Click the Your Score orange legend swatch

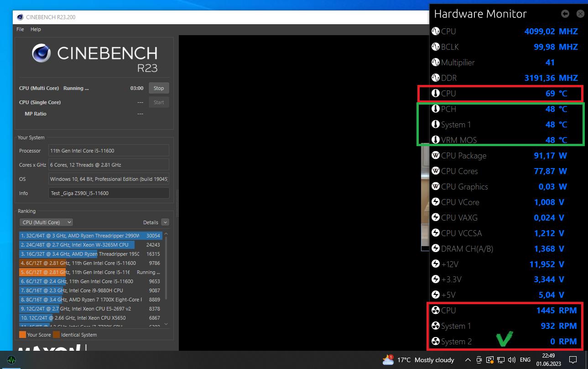point(22,335)
